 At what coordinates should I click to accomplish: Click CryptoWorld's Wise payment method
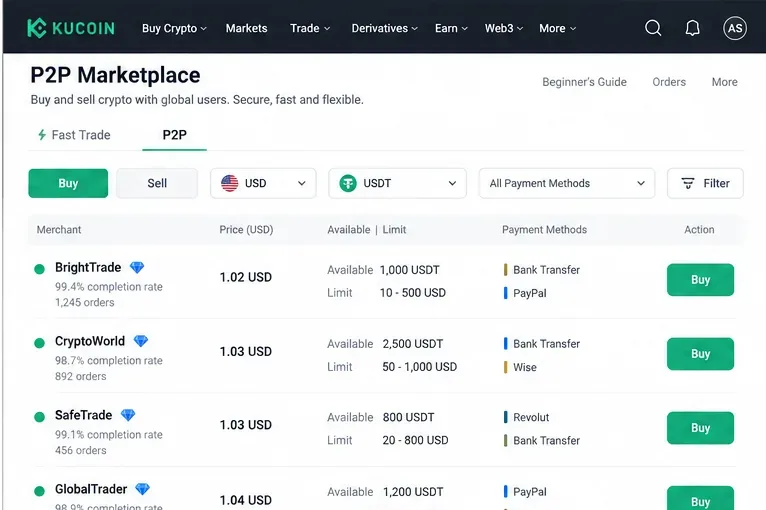(x=525, y=367)
